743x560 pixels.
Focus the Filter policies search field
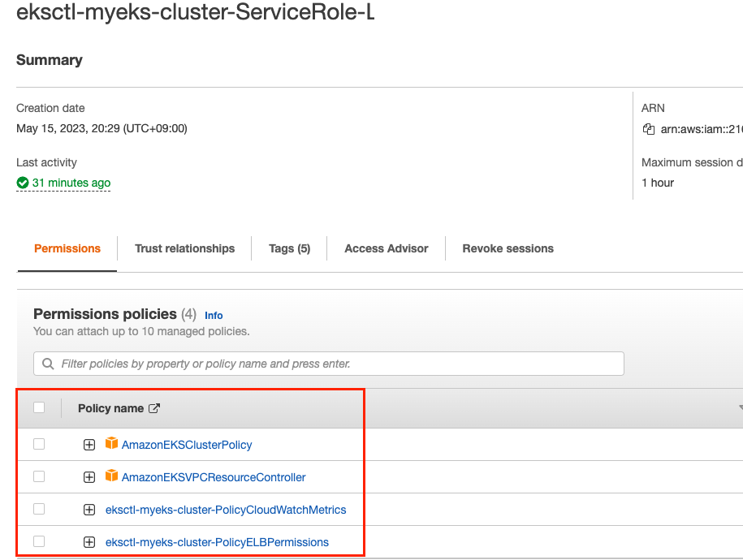[x=328, y=364]
